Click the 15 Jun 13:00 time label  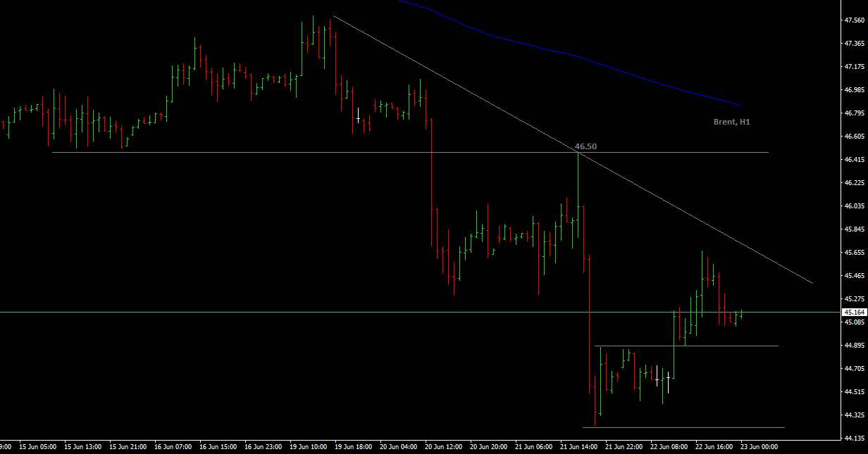coord(82,446)
